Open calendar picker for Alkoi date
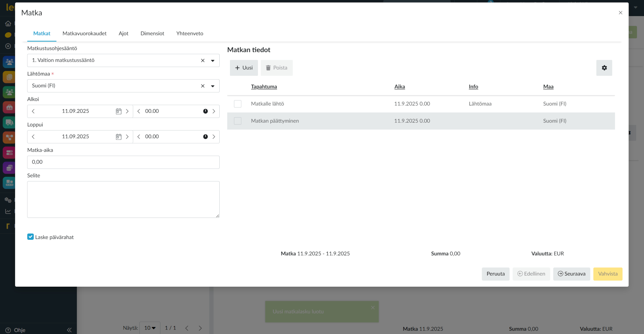The width and height of the screenshot is (644, 334). [x=118, y=111]
